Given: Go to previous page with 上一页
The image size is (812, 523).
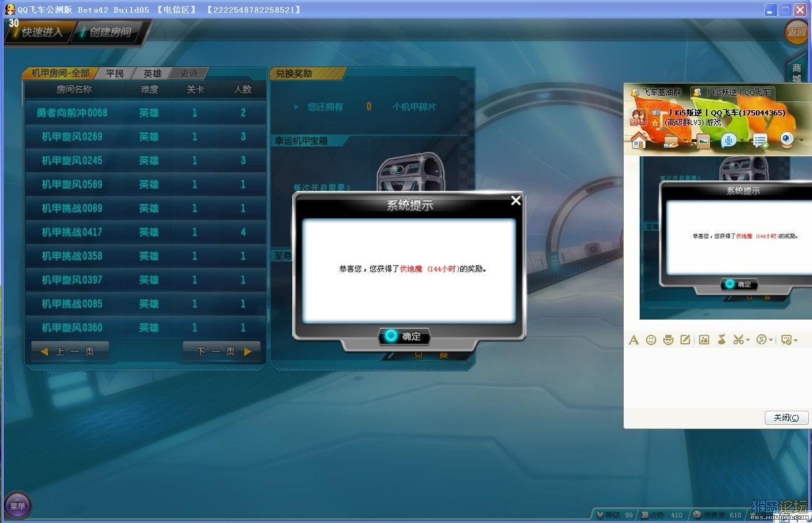Looking at the screenshot, I should 70,351.
